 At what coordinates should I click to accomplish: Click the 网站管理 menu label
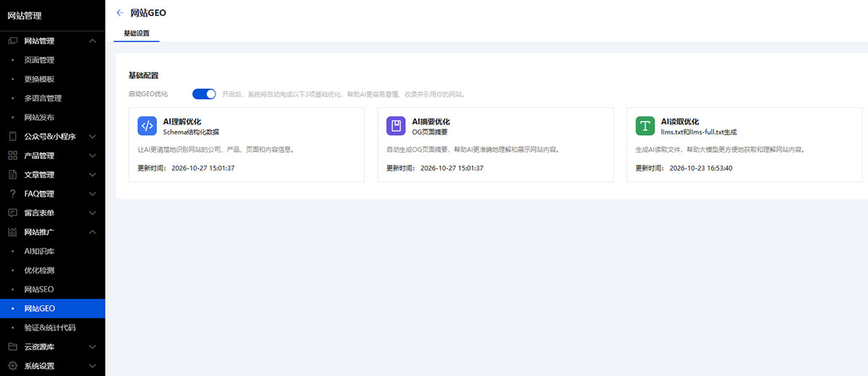coord(39,41)
